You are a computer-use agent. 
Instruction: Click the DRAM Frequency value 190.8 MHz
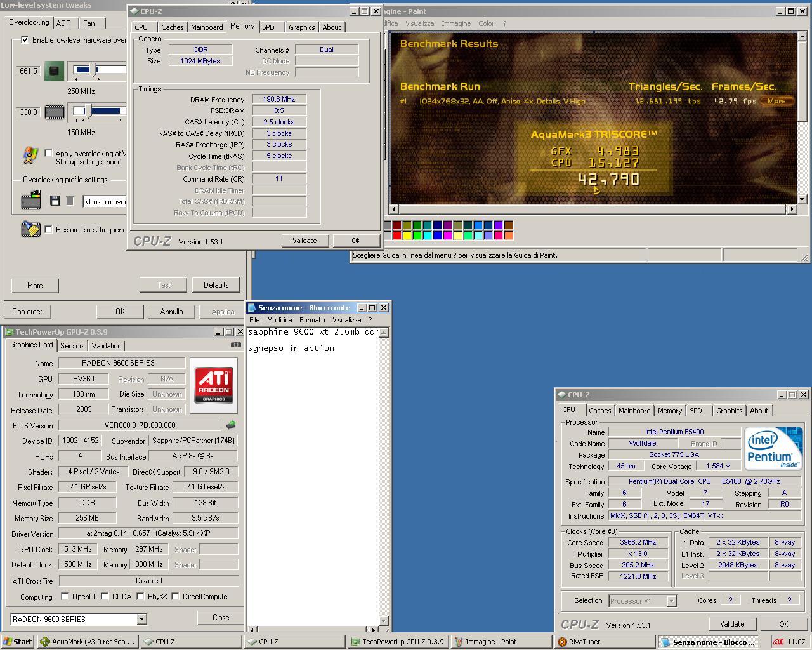click(x=279, y=99)
